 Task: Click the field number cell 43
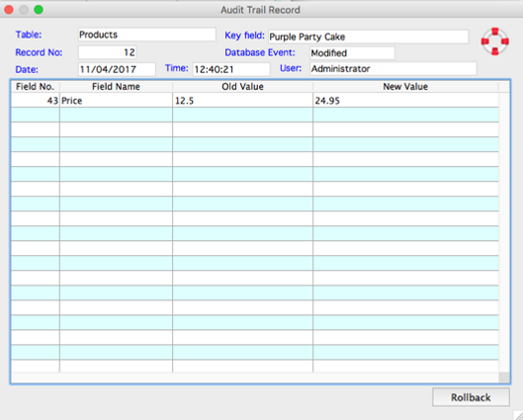35,101
